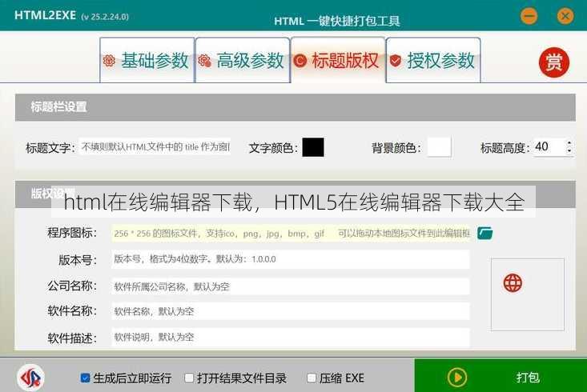Click the red 赏 donate icon
587x392 pixels.
pyautogui.click(x=553, y=62)
